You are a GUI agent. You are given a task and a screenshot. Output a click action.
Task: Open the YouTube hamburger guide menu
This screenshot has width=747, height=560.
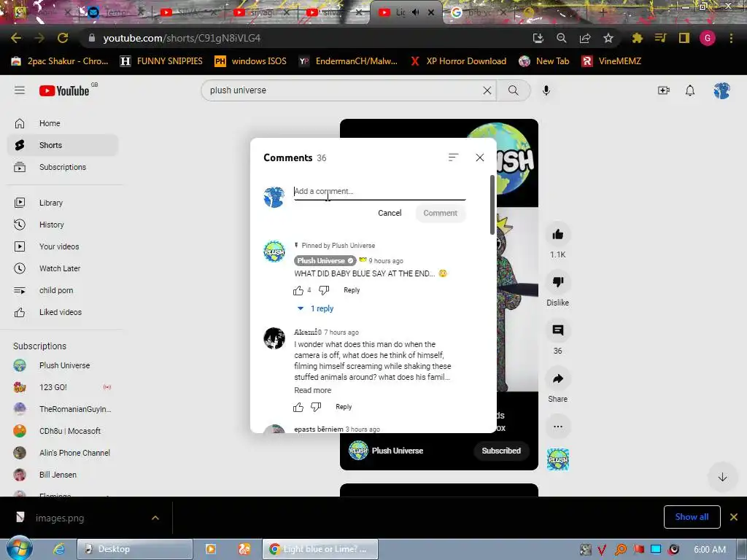pos(20,90)
